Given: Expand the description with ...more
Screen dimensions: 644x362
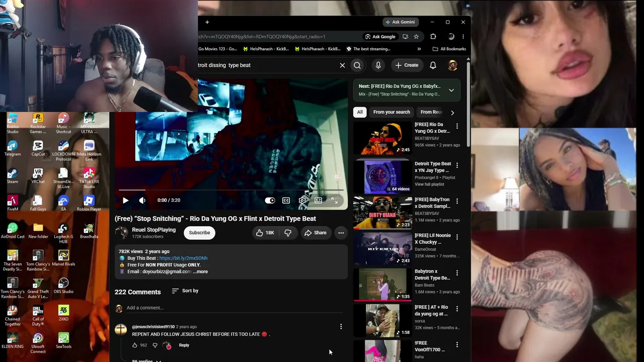Looking at the screenshot, I should click(200, 271).
